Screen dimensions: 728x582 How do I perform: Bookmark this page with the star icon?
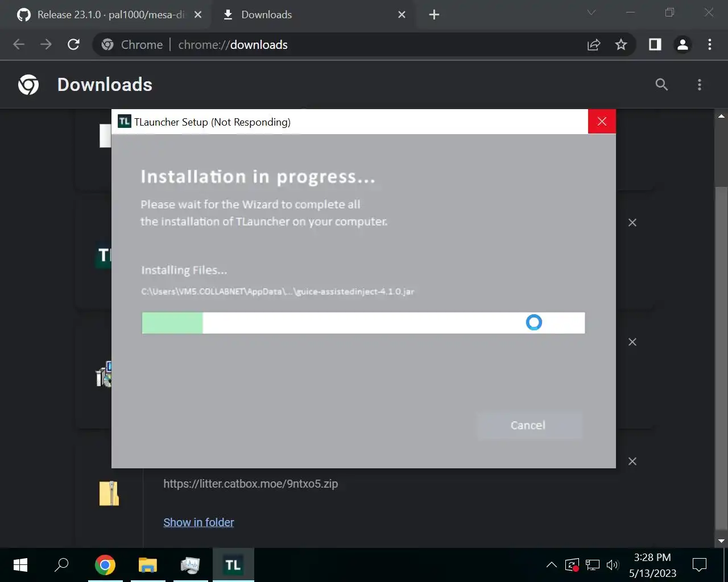pyautogui.click(x=621, y=44)
